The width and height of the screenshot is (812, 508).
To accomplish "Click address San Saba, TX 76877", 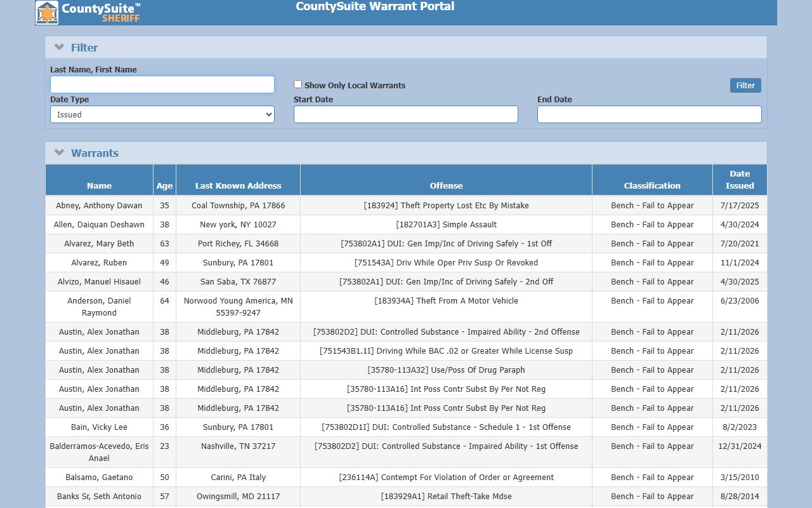I will pos(238,281).
